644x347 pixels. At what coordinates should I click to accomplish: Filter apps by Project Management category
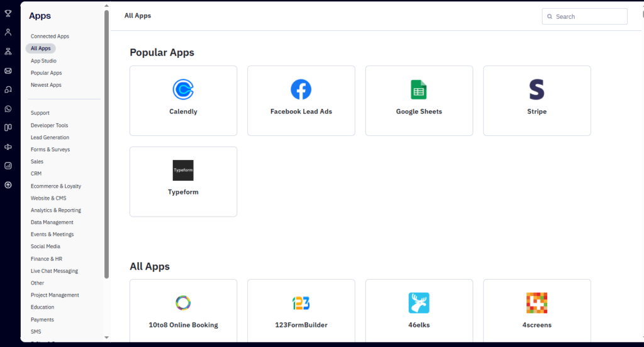click(55, 295)
